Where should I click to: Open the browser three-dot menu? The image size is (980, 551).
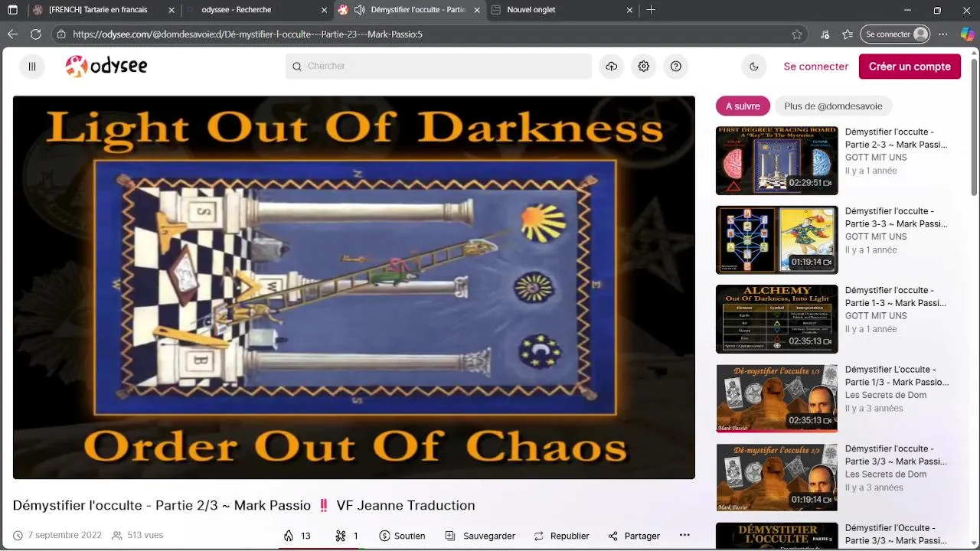[x=943, y=34]
